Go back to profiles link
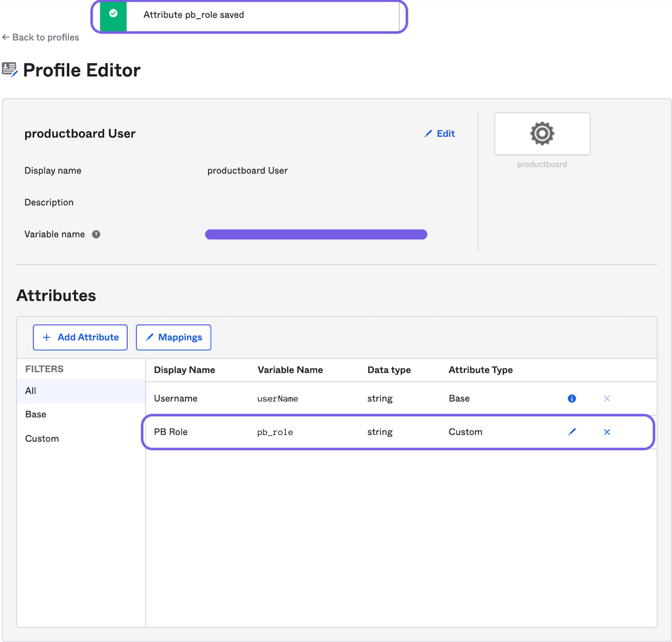The height and width of the screenshot is (642, 672). [40, 37]
